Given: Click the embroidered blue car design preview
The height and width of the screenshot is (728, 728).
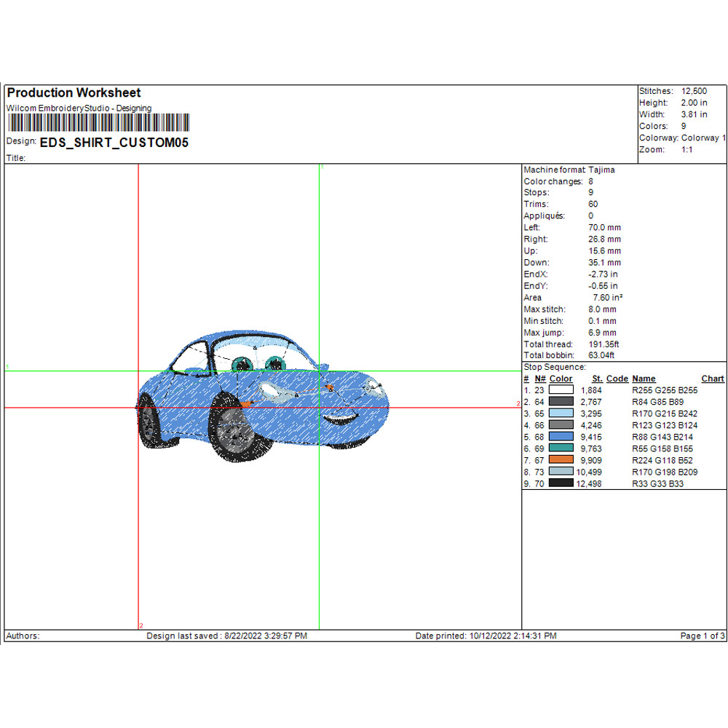Looking at the screenshot, I should pyautogui.click(x=262, y=397).
